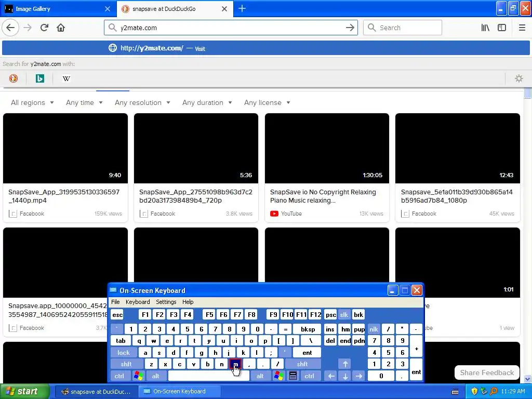Click the ent key beside the apostrophe key
Image resolution: width=532 pixels, height=399 pixels.
[307, 353]
